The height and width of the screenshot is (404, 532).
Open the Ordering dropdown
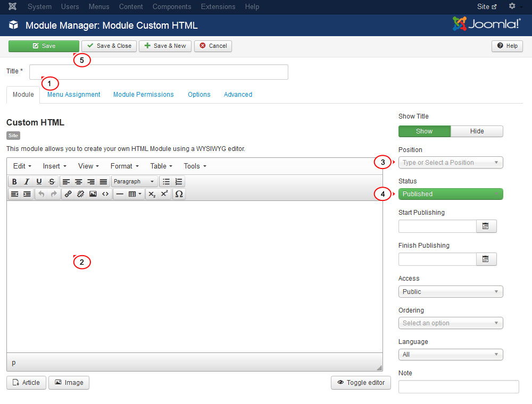(451, 323)
